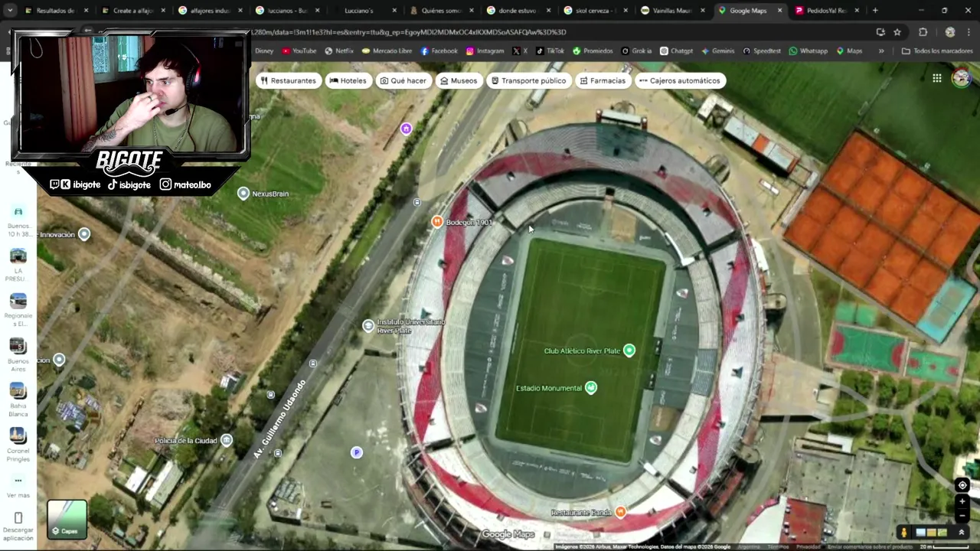Open NexusBrain place marker
The height and width of the screenshot is (551, 980).
click(243, 194)
